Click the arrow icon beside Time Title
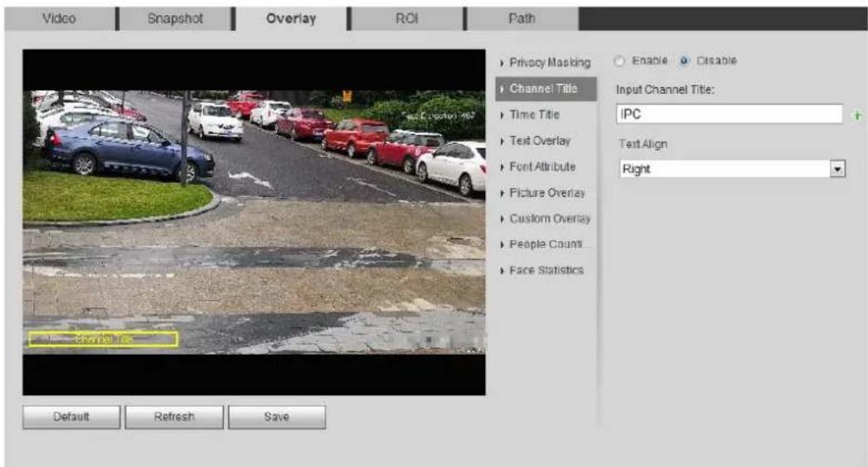868x467 pixels. pos(502,116)
